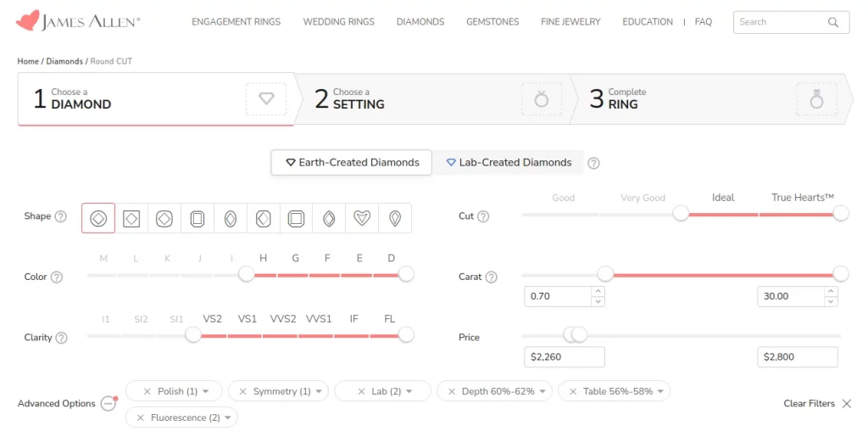This screenshot has height=437, width=868.
Task: Click the VVS1 clarity label
Action: pos(319,319)
